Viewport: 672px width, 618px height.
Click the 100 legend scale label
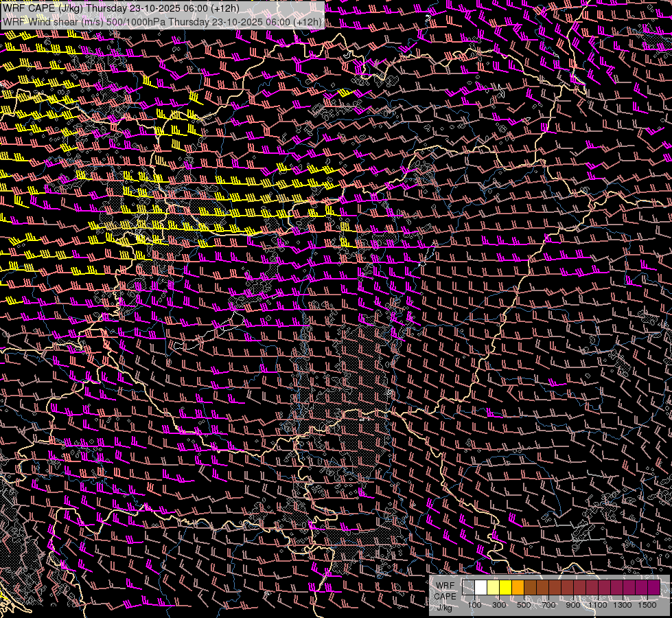[x=474, y=605]
